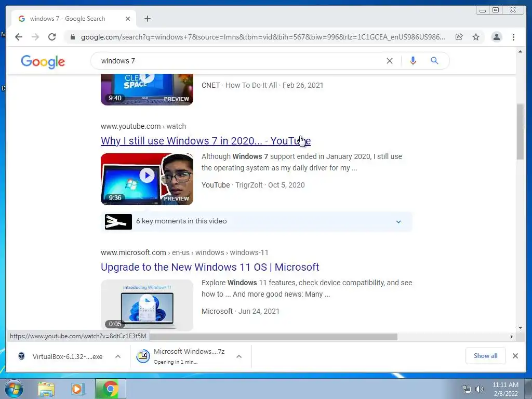The height and width of the screenshot is (399, 532).
Task: Click the www.youtube.com › watch breadcrumb
Action: pyautogui.click(x=143, y=126)
